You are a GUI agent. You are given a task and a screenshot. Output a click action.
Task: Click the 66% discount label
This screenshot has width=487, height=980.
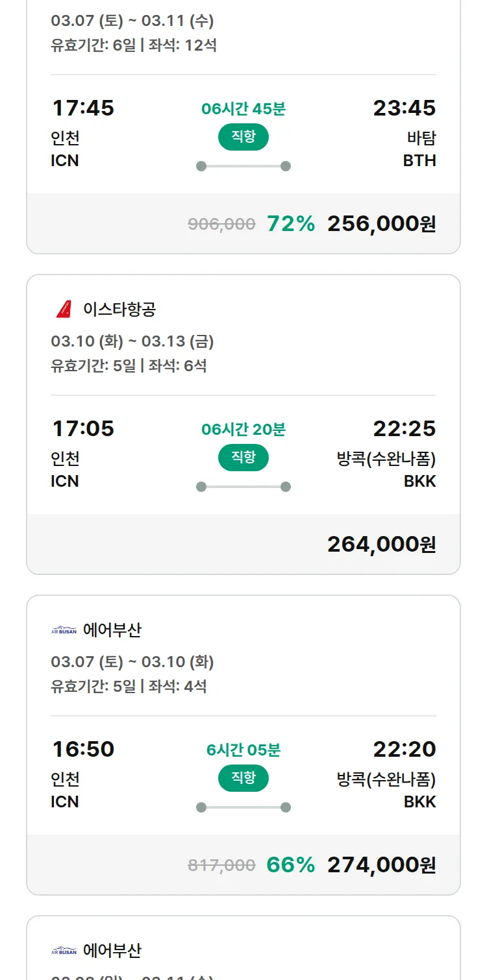(291, 865)
